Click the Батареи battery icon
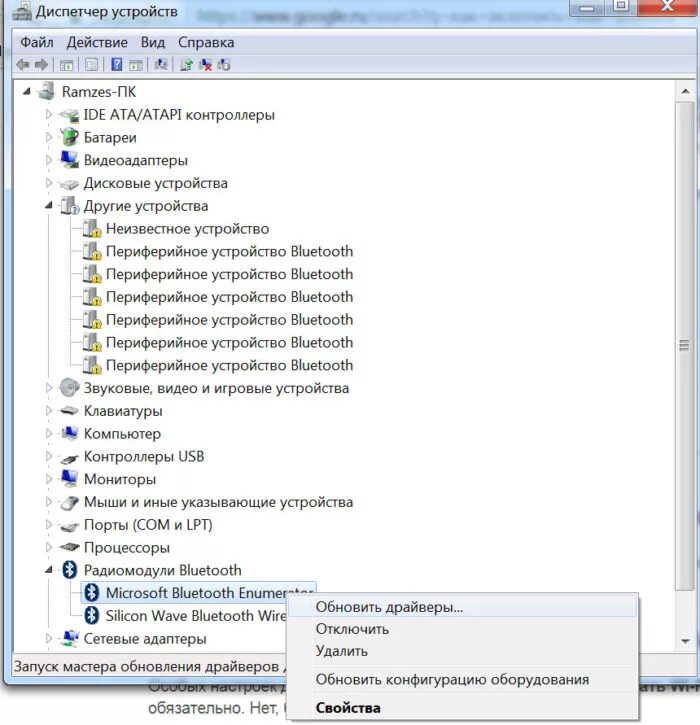Screen dimensions: 700x725 coord(69,137)
